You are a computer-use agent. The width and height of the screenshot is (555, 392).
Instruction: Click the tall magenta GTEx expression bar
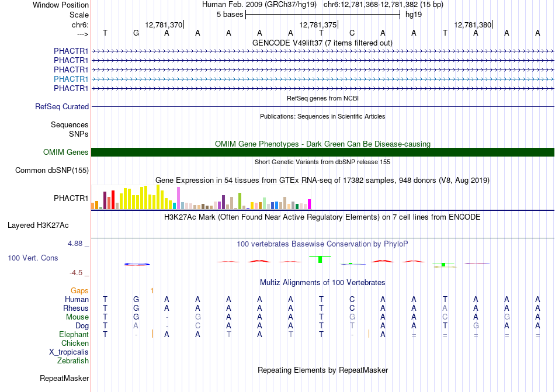point(309,204)
